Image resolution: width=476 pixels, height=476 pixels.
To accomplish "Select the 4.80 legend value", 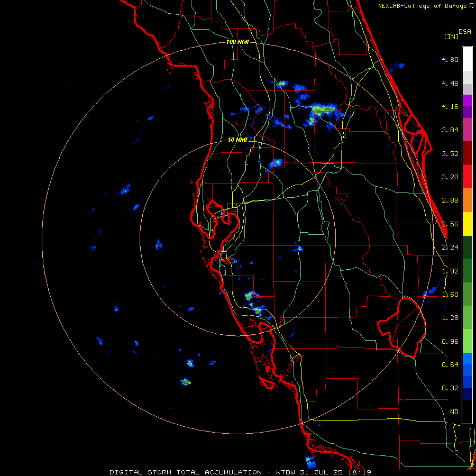I will coord(450,59).
